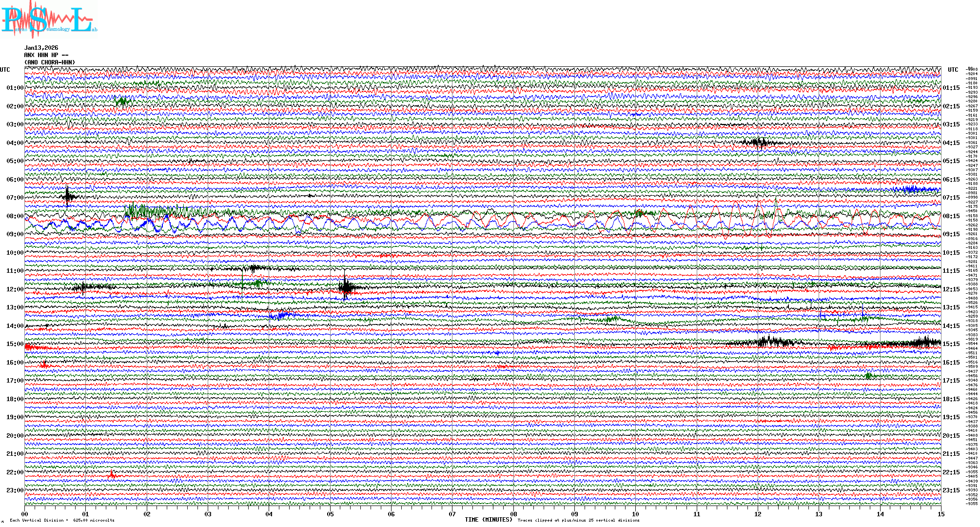Viewport: 980px width, 527px height.
Task: Click minute 10 on bottom axis
Action: tap(635, 514)
